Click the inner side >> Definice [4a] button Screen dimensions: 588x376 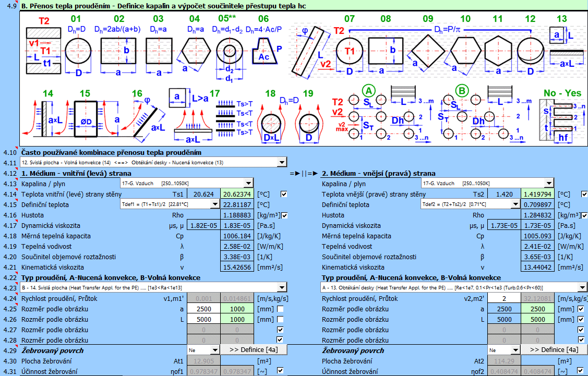[x=253, y=350]
